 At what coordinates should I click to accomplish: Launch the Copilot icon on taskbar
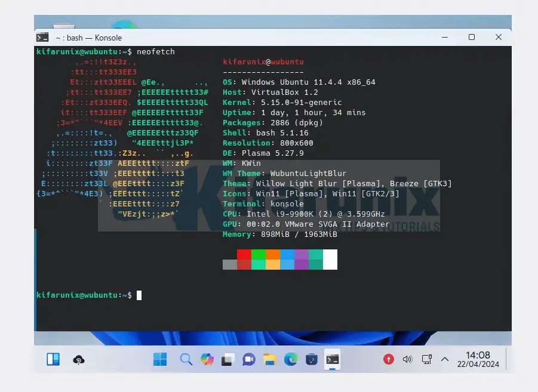coord(207,359)
